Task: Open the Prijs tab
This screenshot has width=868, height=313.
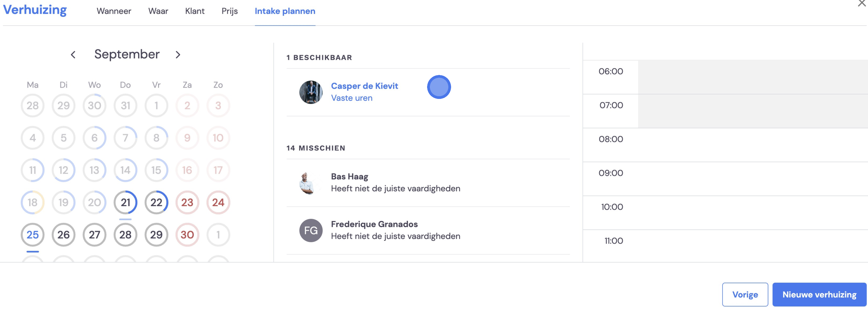Action: [x=229, y=11]
